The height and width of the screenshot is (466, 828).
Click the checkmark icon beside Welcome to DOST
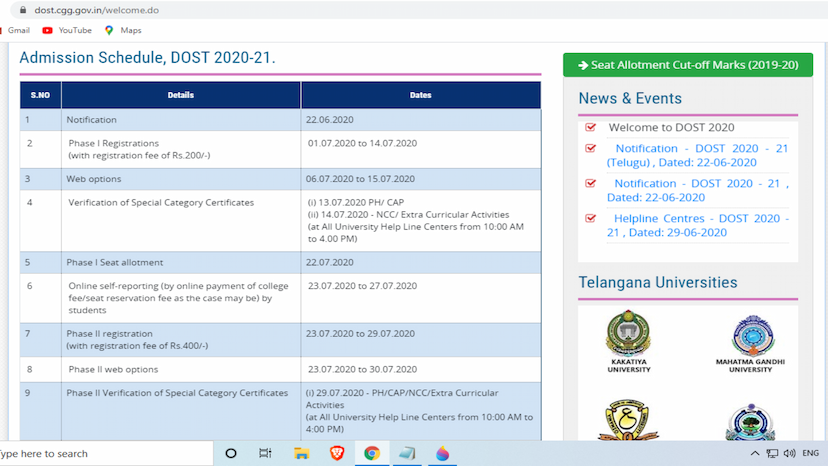590,127
